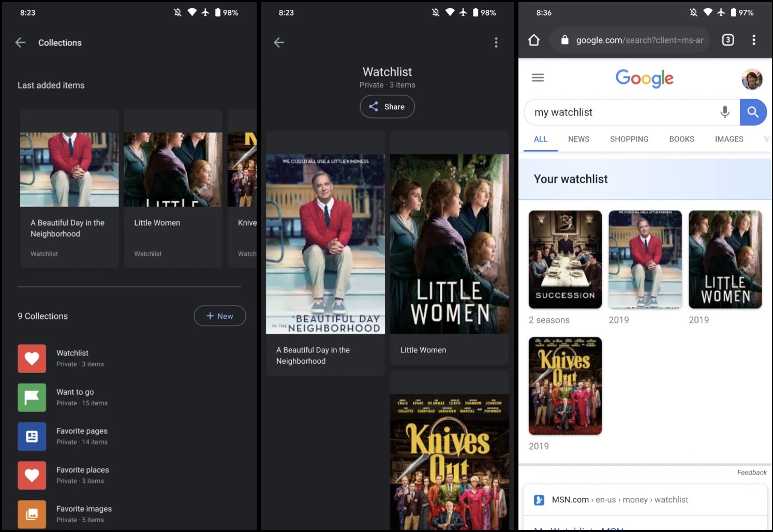Tap 'Favorite images' collection row title
The height and width of the screenshot is (532, 773).
click(x=84, y=509)
